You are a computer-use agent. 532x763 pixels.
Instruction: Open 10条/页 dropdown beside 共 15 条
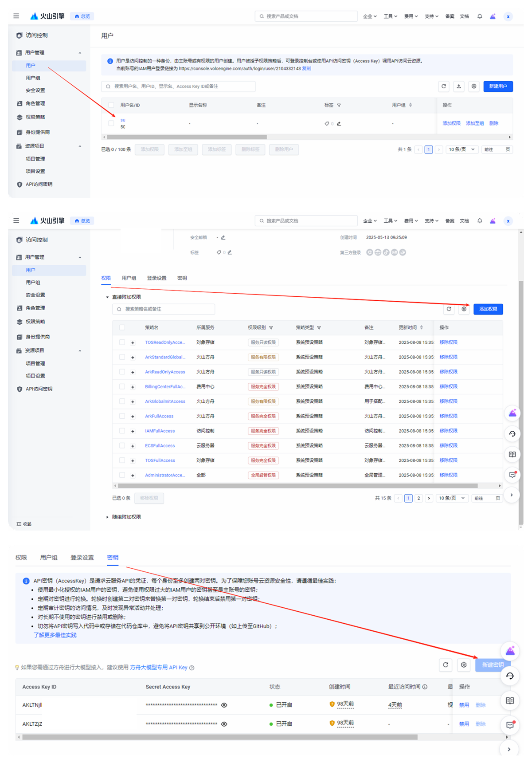(x=452, y=498)
